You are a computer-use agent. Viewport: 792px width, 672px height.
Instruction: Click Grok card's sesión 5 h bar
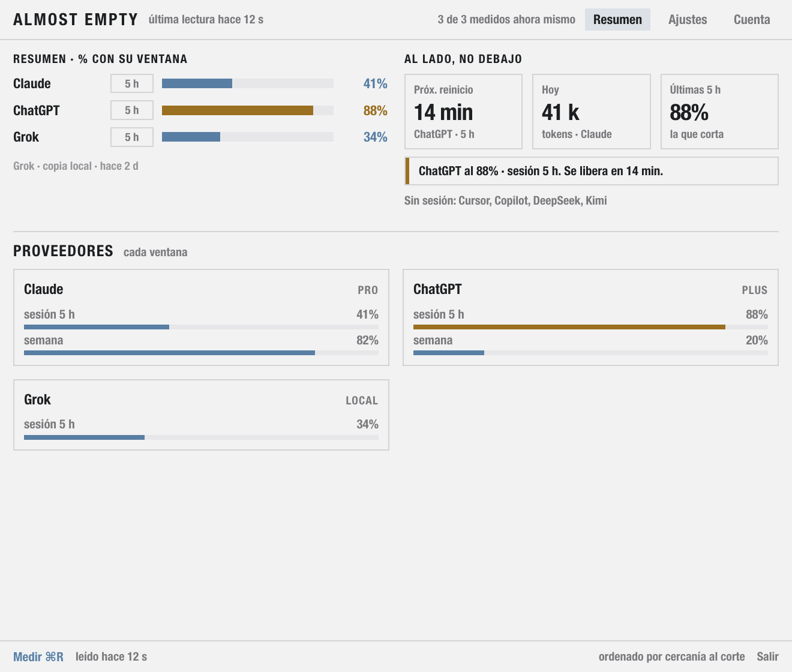point(201,437)
